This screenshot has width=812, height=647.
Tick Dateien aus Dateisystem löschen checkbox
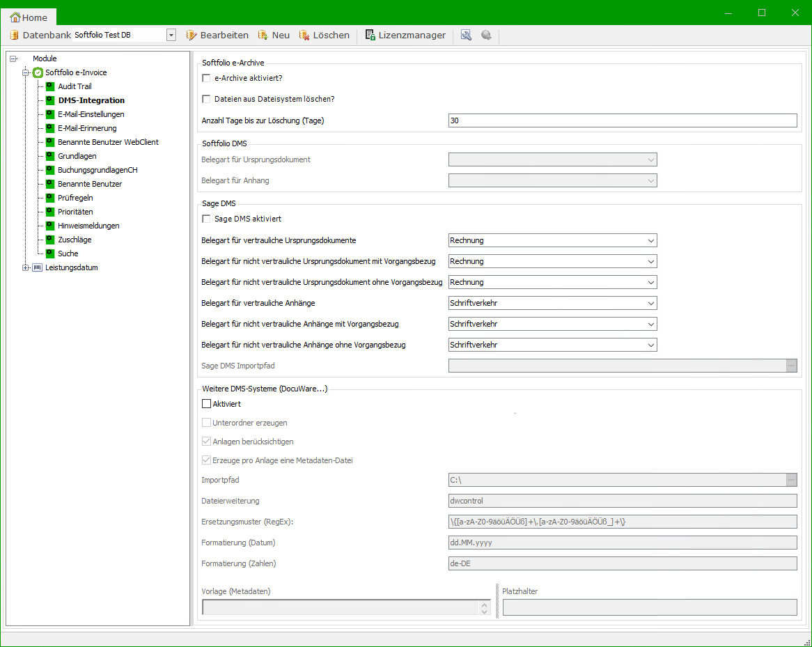pos(206,99)
